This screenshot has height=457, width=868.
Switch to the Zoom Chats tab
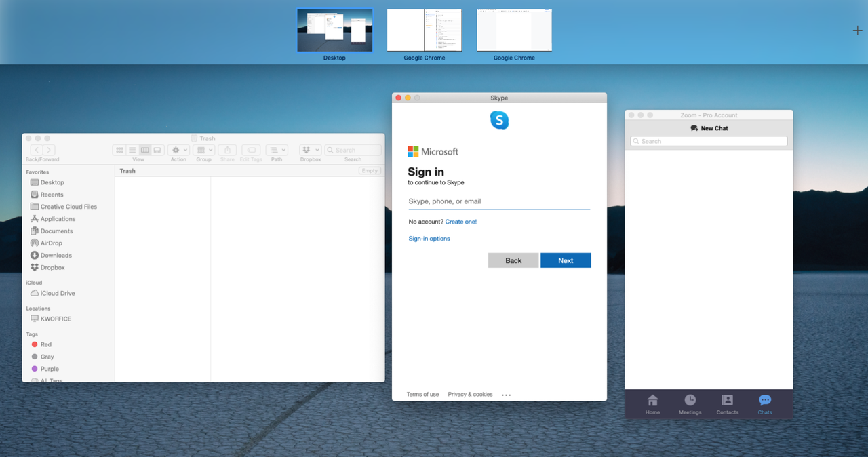765,404
